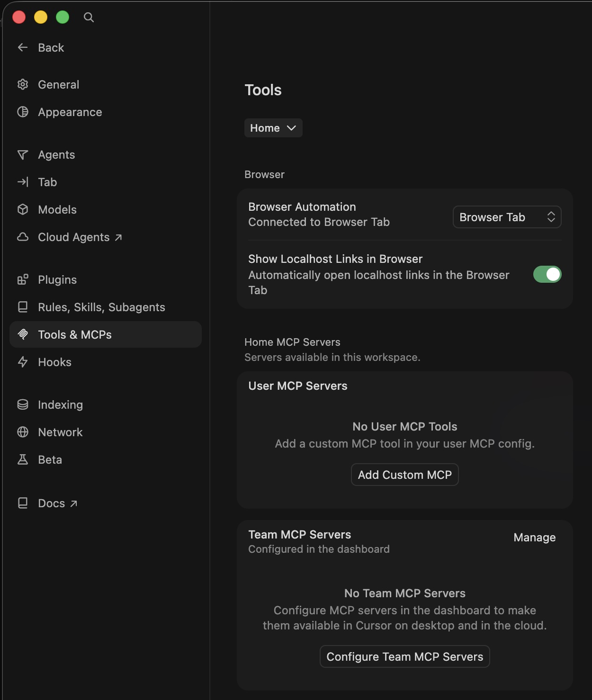Click the external arrow beside Docs
Image resolution: width=592 pixels, height=700 pixels.
coord(73,503)
